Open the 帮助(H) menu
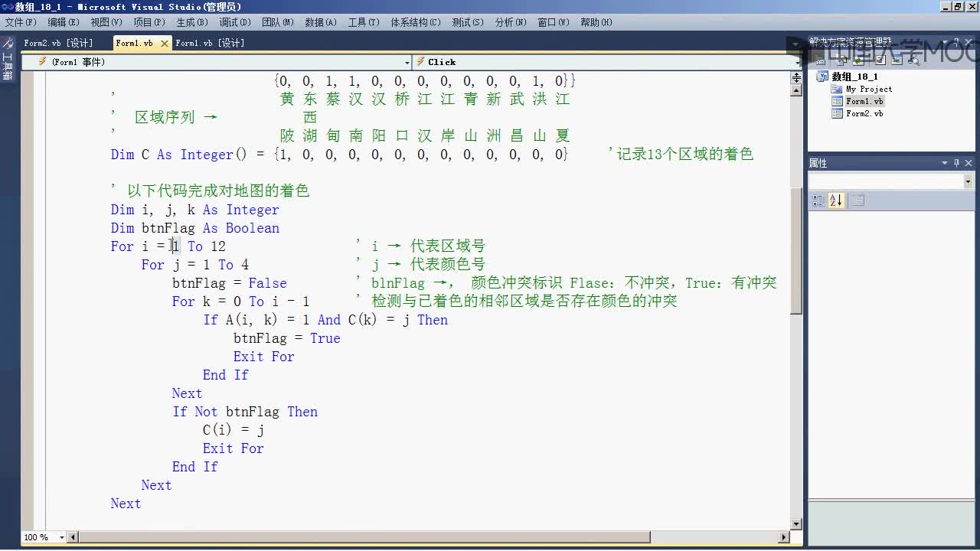Viewport: 980px width, 551px height. 596,22
